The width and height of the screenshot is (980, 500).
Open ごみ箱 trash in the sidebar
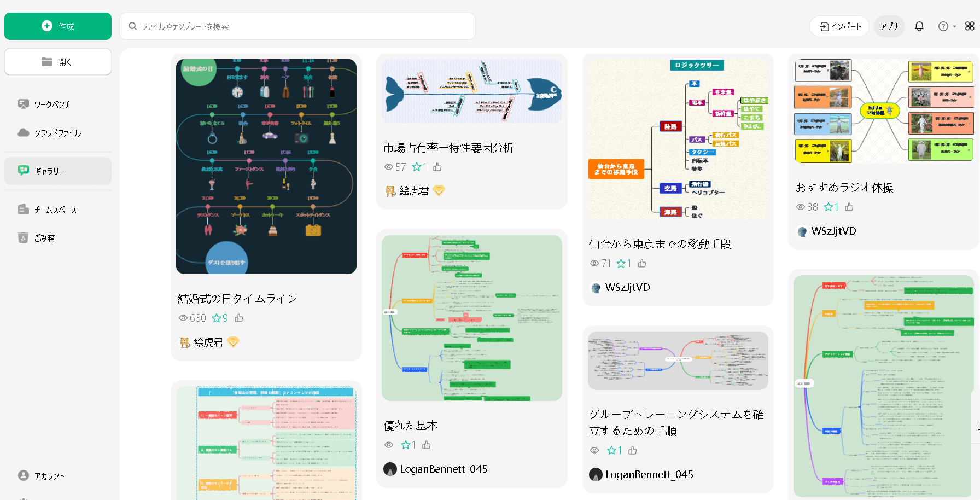point(58,238)
